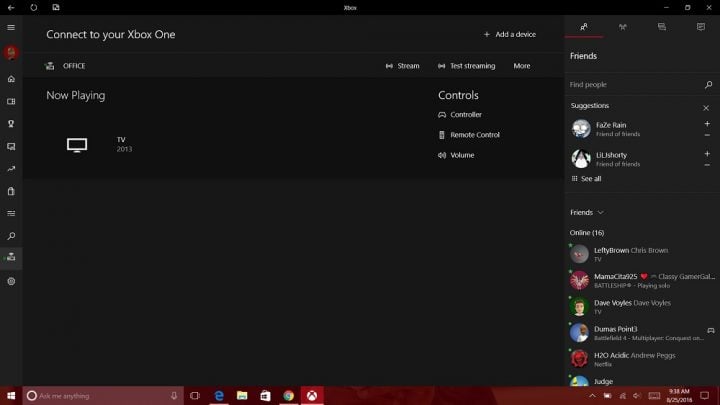Switch to the Activity alerts tab

(701, 27)
